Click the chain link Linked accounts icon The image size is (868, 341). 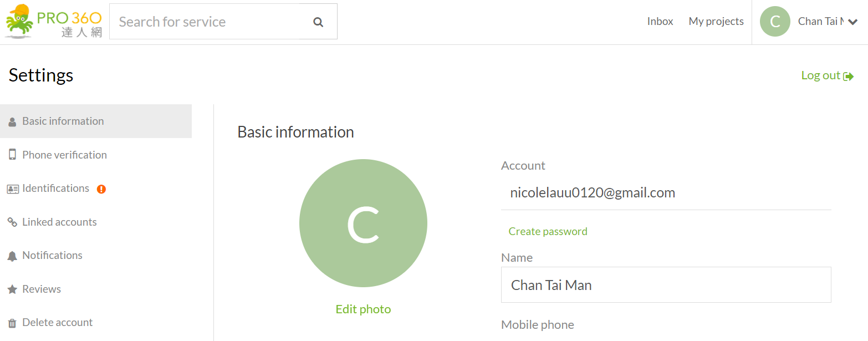[x=12, y=222]
